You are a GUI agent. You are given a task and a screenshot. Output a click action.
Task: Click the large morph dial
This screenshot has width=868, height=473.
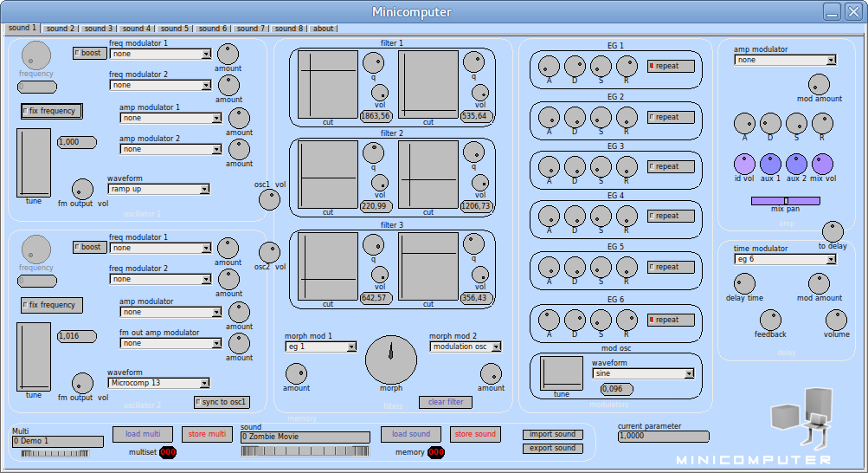pyautogui.click(x=391, y=360)
